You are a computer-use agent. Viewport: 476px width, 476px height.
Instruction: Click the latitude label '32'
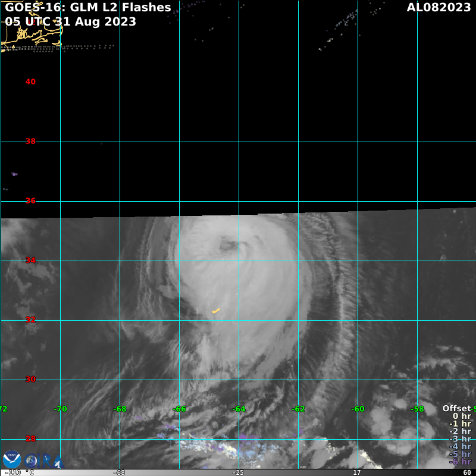pyautogui.click(x=30, y=320)
